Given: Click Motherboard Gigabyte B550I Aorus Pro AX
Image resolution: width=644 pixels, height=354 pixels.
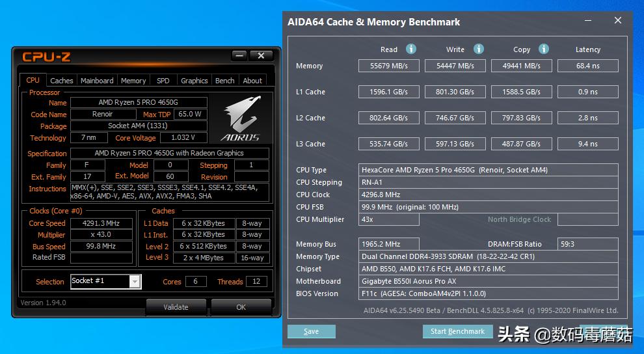Looking at the screenshot, I should 489,281.
